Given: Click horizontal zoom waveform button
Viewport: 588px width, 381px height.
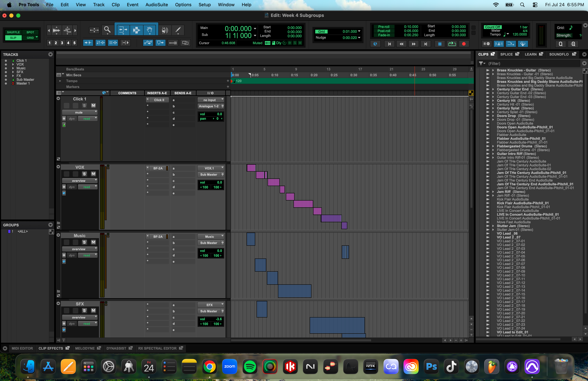Looking at the screenshot, I should (x=56, y=30).
